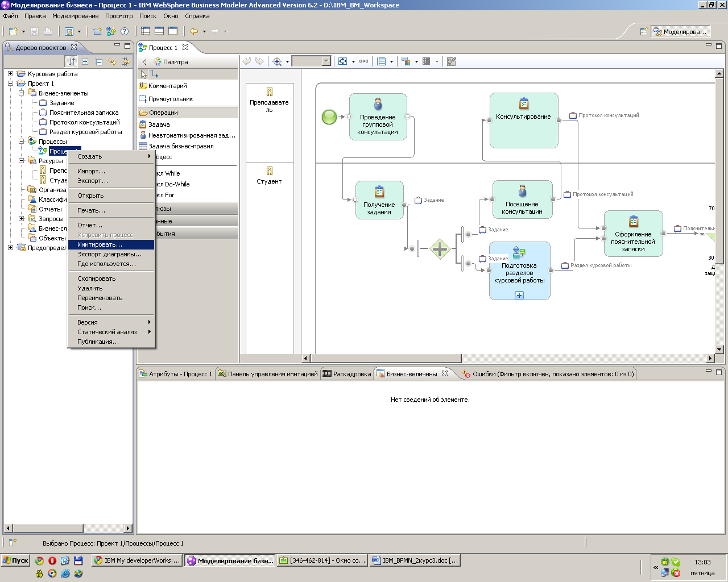The image size is (728, 582).
Task: Switch to the Атрибуты - Процесс 1 tab
Action: click(x=176, y=374)
